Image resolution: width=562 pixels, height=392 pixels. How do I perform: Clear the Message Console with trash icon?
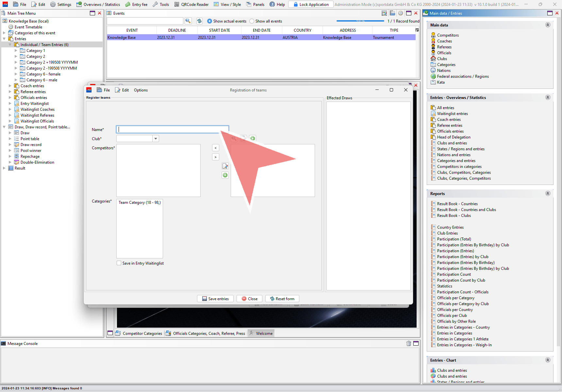coord(408,343)
